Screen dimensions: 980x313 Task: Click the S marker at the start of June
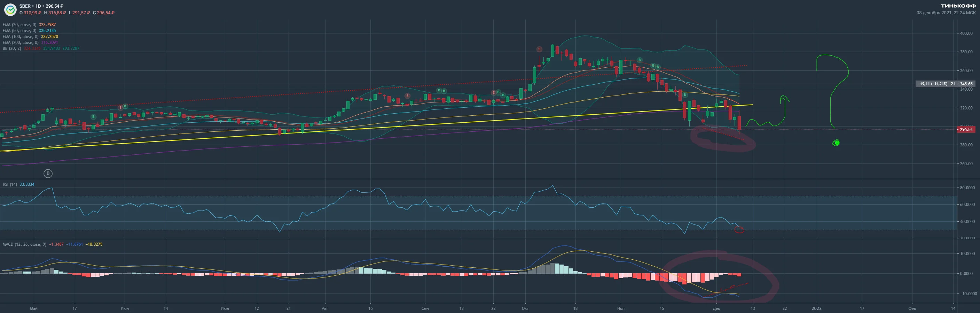pos(120,107)
